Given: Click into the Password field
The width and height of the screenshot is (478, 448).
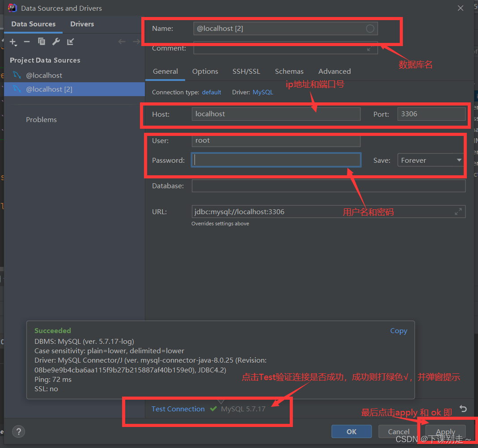Looking at the screenshot, I should pyautogui.click(x=276, y=160).
